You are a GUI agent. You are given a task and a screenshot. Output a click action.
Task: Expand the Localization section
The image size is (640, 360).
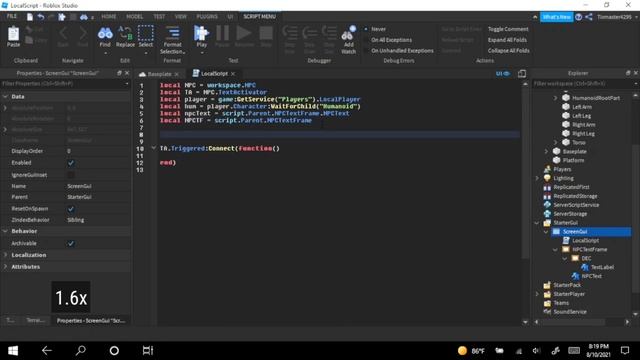[5, 255]
